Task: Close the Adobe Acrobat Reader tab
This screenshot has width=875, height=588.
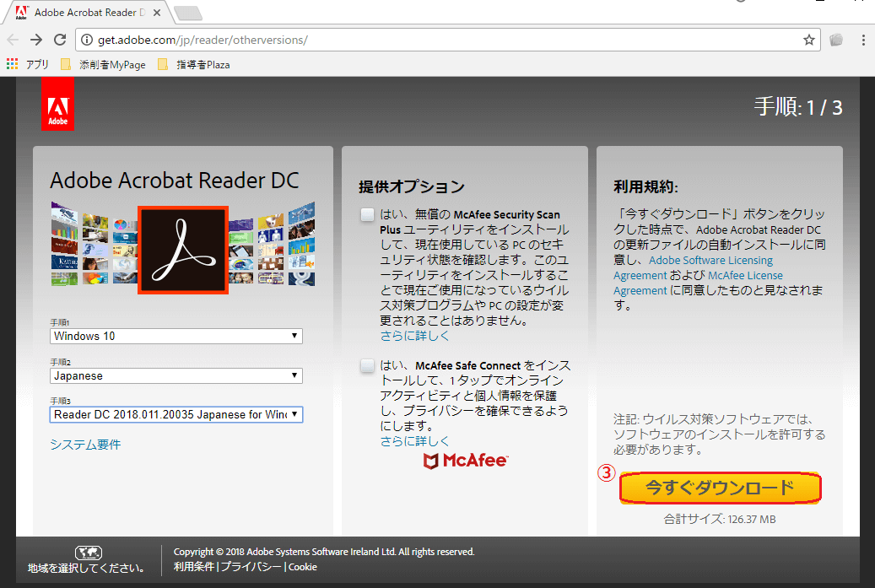Action: (157, 13)
